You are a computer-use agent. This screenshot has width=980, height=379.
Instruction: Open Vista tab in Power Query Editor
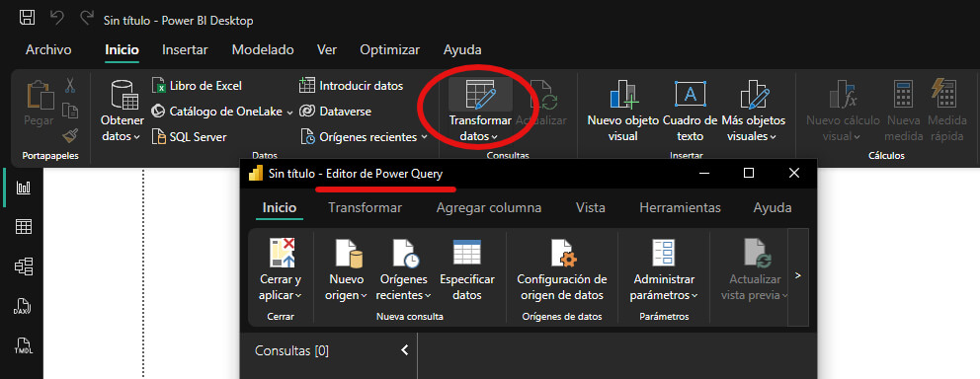pyautogui.click(x=591, y=208)
